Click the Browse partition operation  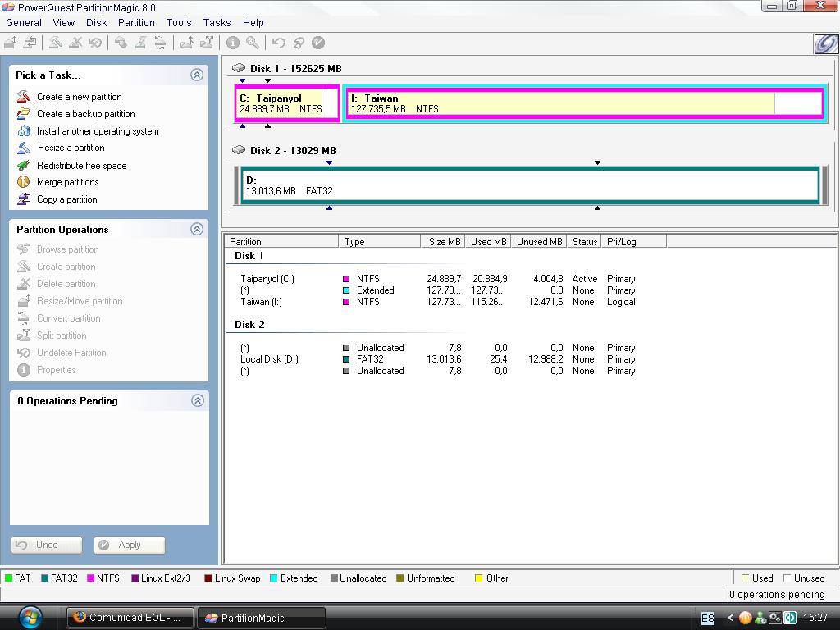point(67,249)
